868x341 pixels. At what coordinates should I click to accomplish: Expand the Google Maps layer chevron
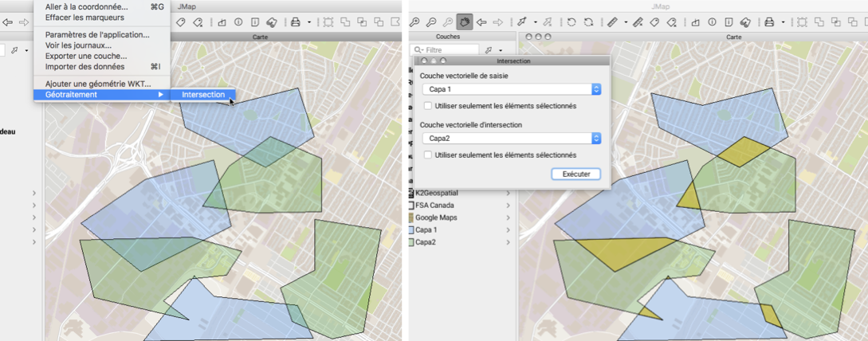pyautogui.click(x=509, y=218)
